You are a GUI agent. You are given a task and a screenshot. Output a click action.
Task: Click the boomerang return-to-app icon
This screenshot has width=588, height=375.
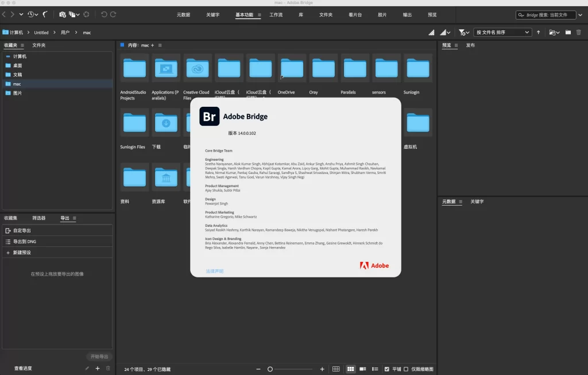point(45,14)
